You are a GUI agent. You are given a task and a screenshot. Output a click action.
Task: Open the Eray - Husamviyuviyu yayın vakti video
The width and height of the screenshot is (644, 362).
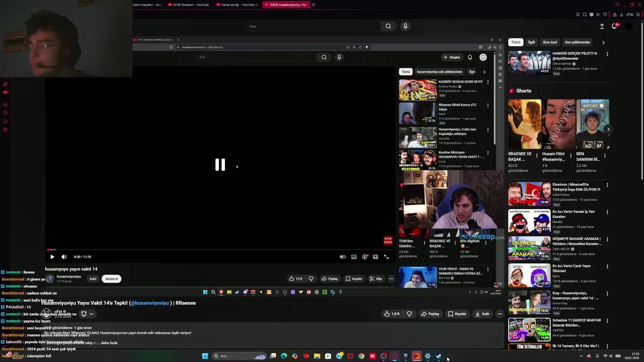(529, 302)
